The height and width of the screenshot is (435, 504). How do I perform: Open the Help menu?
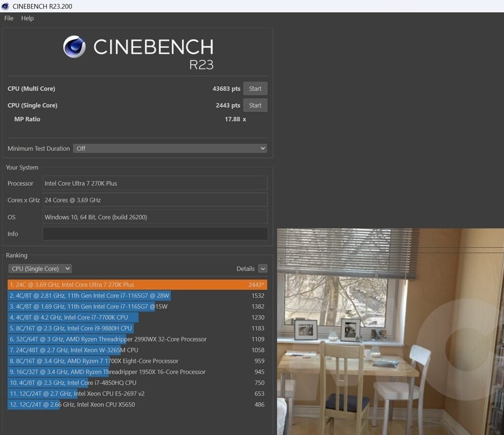coord(27,18)
